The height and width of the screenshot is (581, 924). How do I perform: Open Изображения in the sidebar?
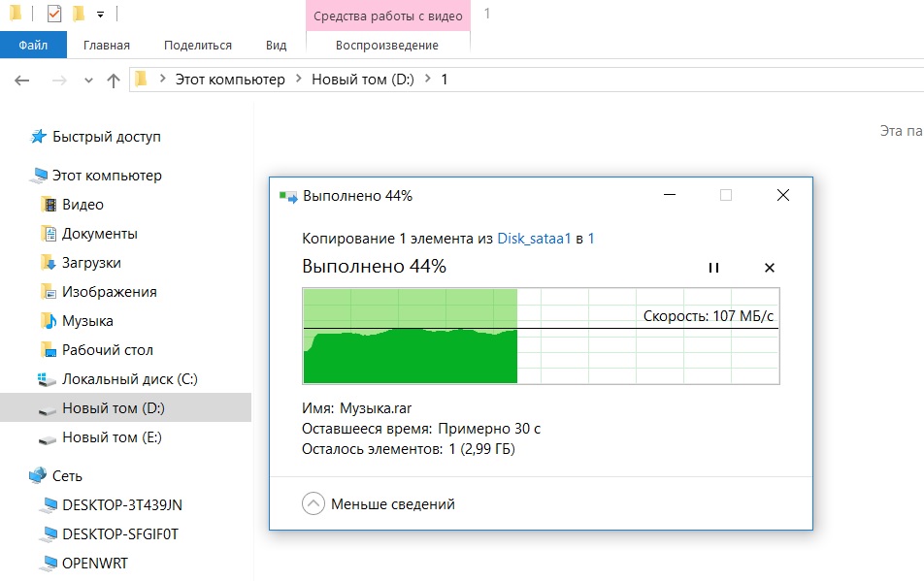click(x=110, y=292)
